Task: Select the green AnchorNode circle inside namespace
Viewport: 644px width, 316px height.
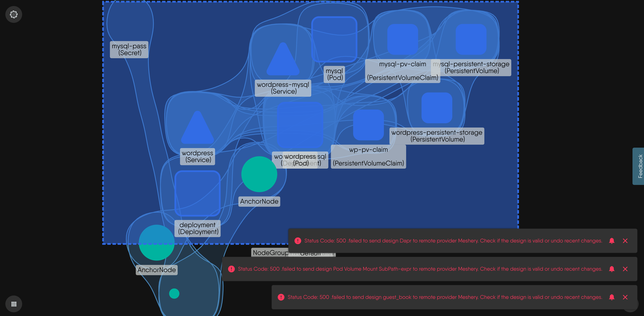Action: [259, 174]
